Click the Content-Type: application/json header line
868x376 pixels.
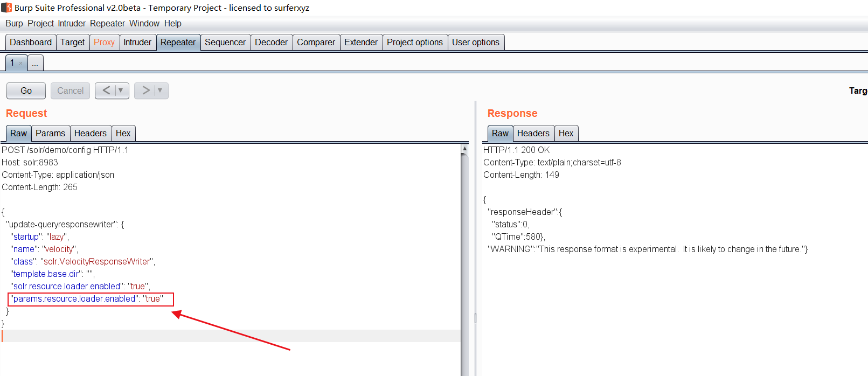58,175
